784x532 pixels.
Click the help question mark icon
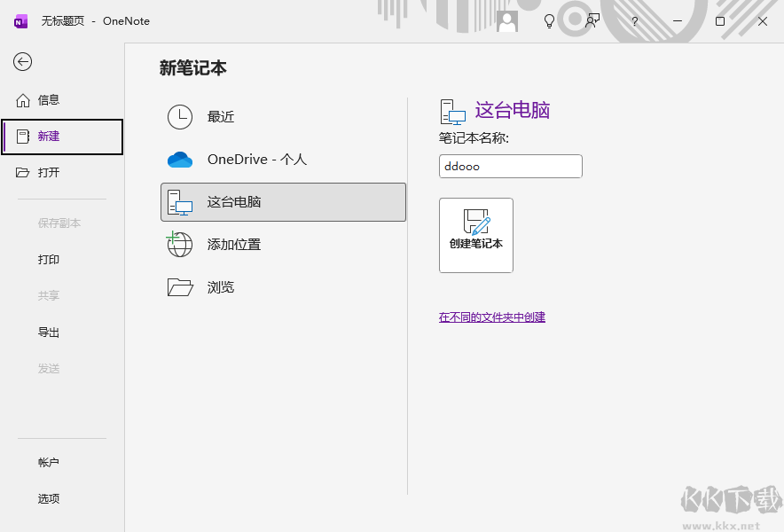(634, 20)
